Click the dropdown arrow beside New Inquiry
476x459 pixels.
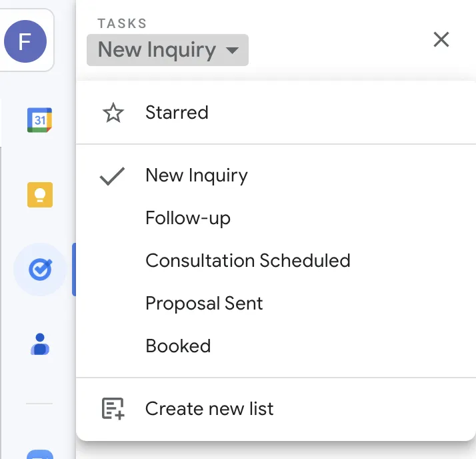coord(232,51)
